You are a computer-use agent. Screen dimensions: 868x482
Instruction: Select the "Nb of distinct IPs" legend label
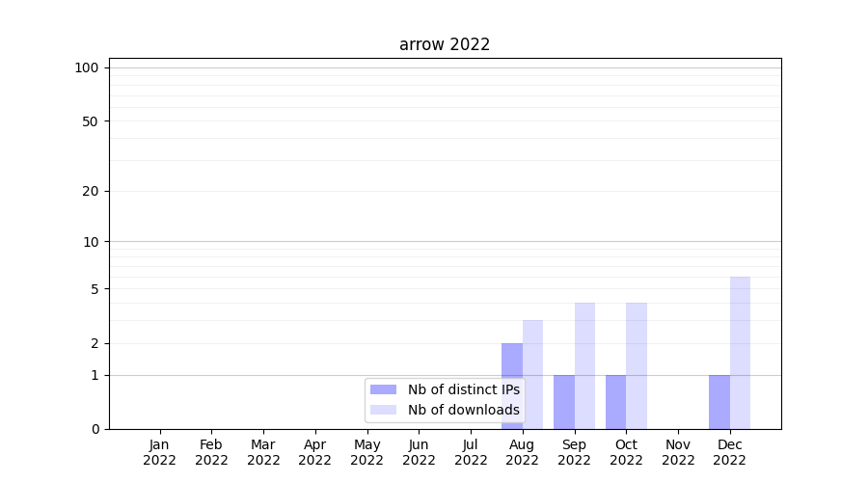click(463, 389)
